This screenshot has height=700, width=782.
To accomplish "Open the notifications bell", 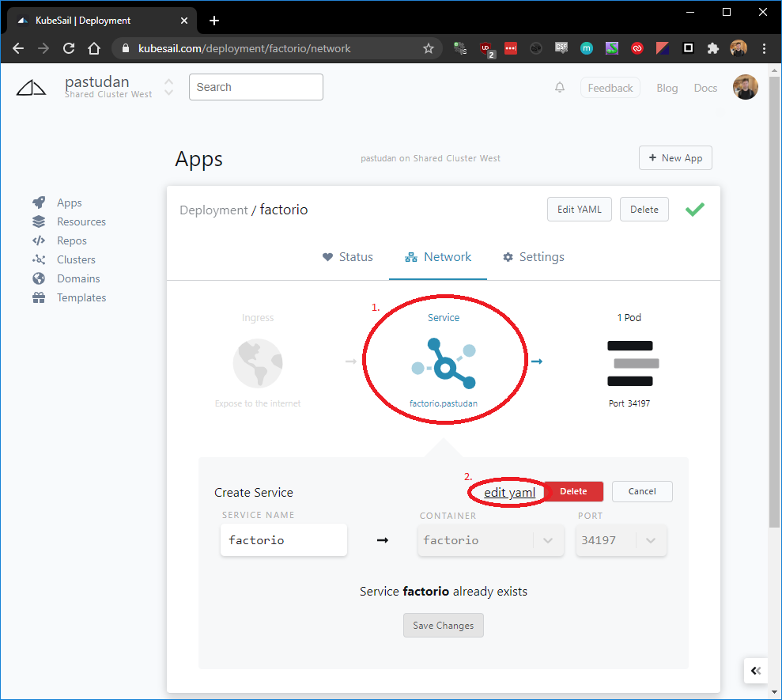I will pos(560,88).
